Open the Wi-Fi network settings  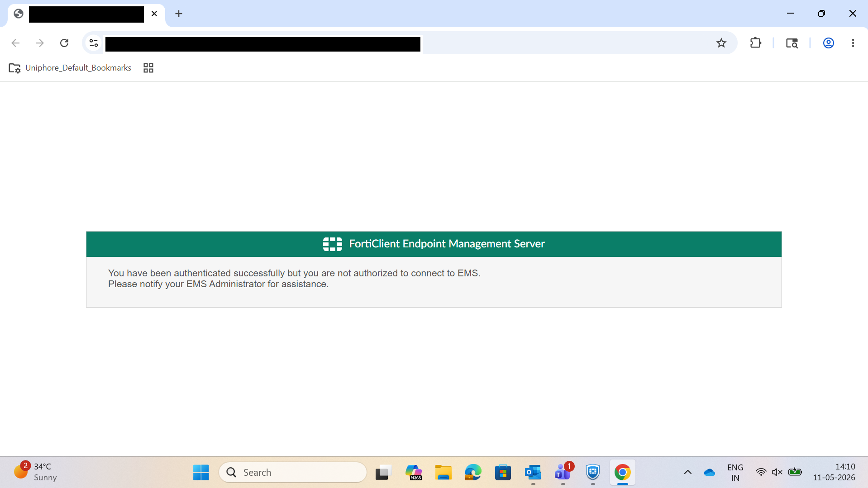[761, 473]
